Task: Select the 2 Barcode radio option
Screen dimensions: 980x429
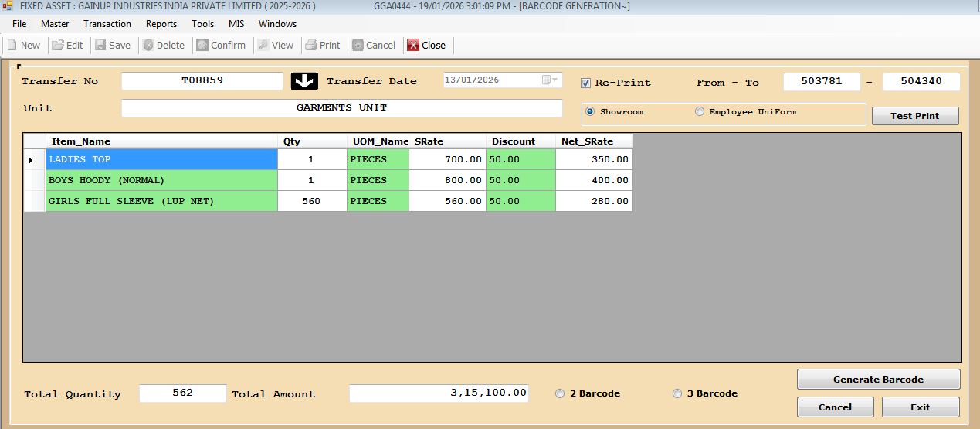Action: pyautogui.click(x=560, y=393)
